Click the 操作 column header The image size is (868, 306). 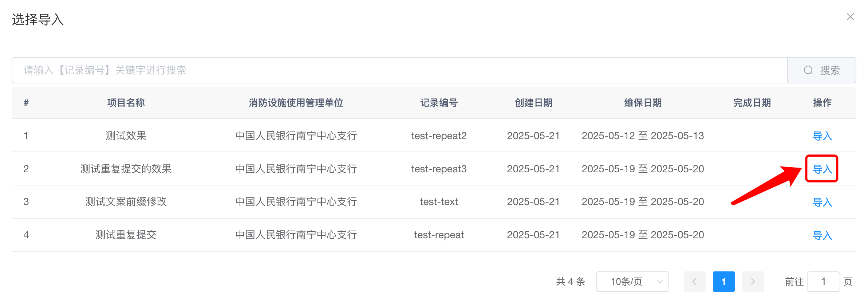point(822,103)
